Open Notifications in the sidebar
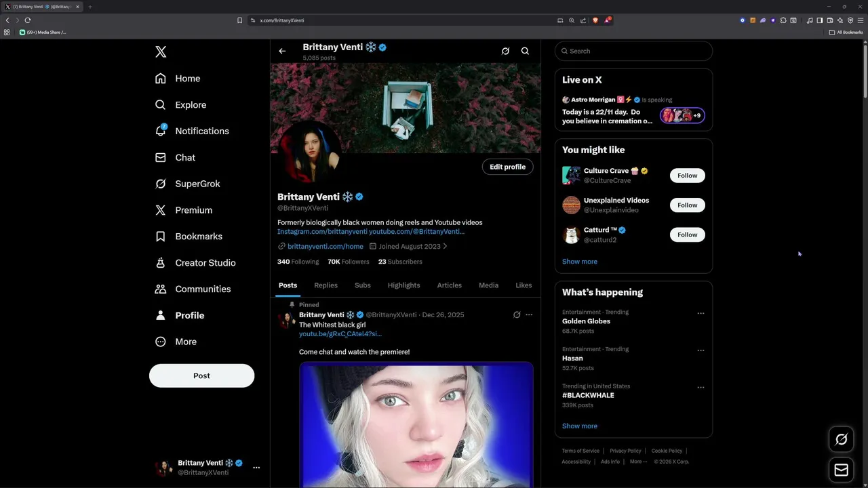This screenshot has width=868, height=488. point(192,131)
